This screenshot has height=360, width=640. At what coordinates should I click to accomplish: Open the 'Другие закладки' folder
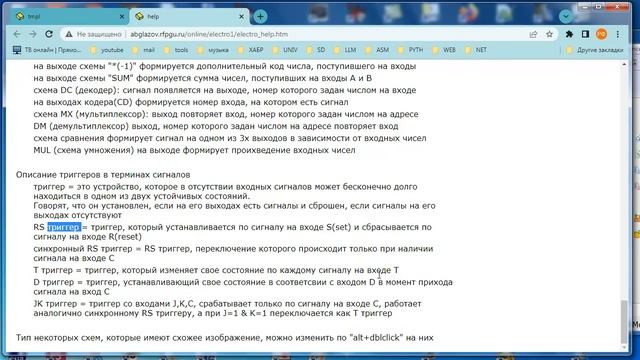[x=595, y=50]
